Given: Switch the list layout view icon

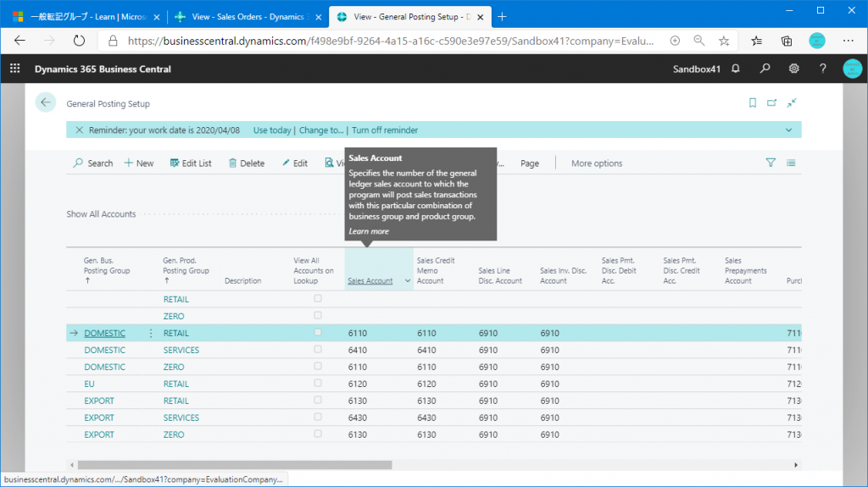Looking at the screenshot, I should [x=791, y=163].
